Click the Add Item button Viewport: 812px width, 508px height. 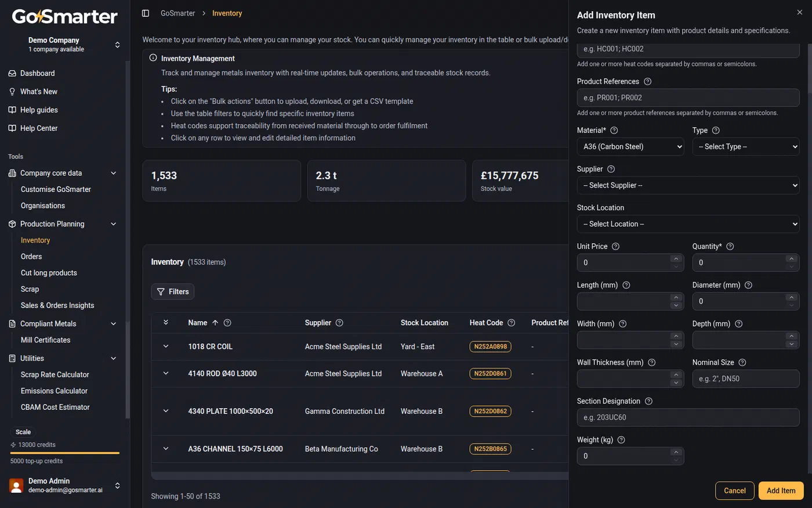tap(781, 491)
